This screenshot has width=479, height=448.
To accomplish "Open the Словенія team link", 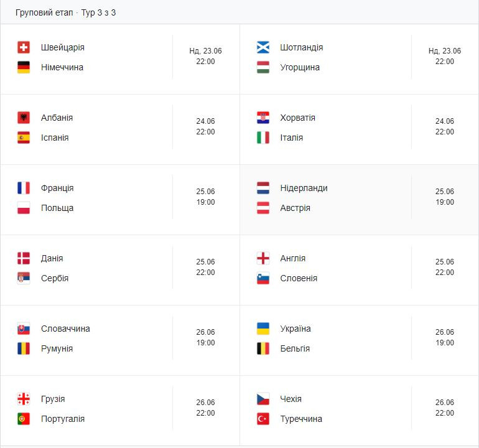I will click(299, 278).
